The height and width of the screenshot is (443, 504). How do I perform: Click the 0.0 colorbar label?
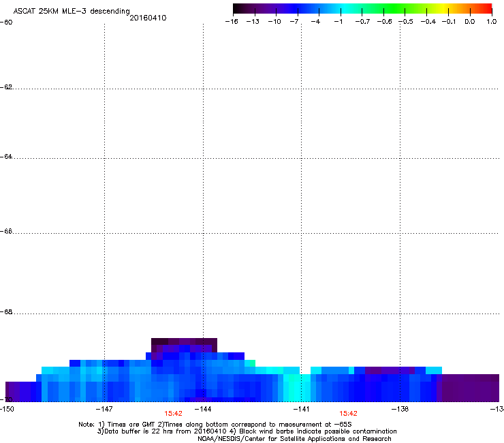(x=470, y=22)
